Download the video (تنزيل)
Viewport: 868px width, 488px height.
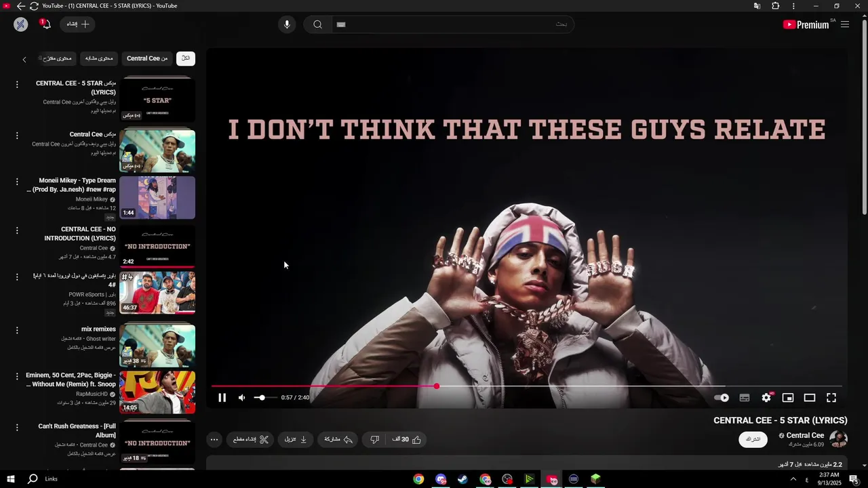(x=296, y=439)
